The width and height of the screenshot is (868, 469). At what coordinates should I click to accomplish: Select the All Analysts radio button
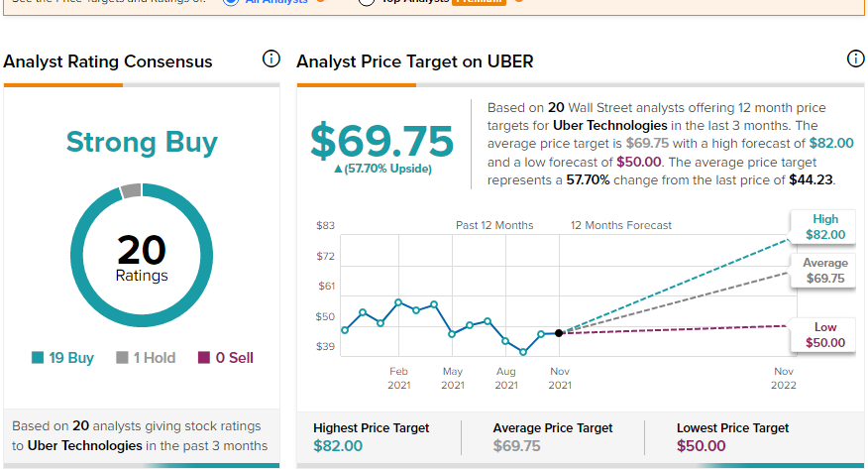click(231, 2)
